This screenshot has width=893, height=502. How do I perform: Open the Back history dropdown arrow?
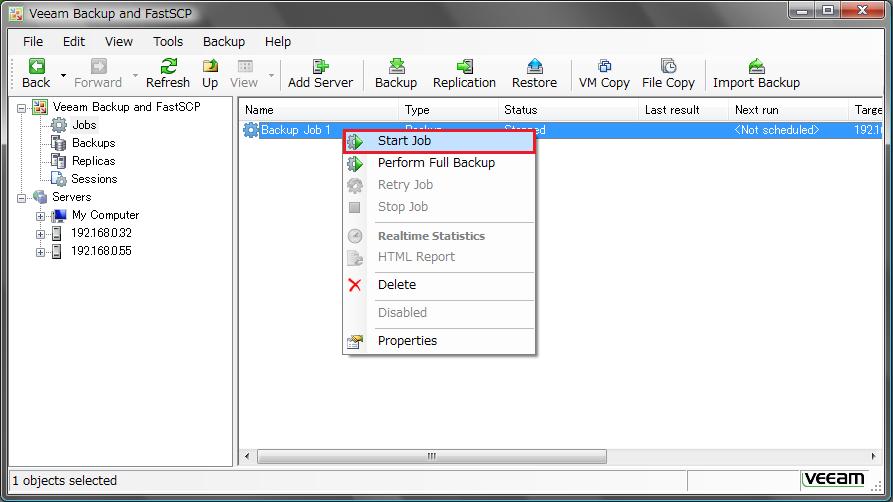[x=63, y=75]
